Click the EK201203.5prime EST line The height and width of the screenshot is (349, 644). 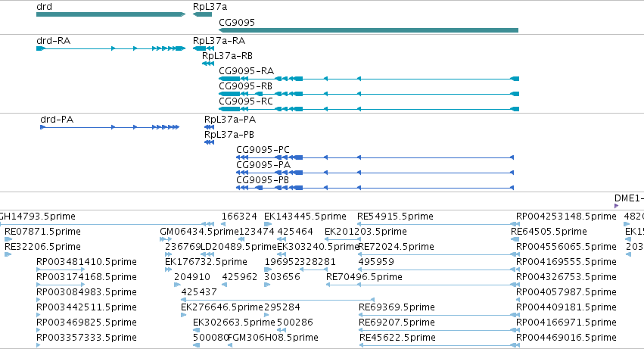[343, 240]
